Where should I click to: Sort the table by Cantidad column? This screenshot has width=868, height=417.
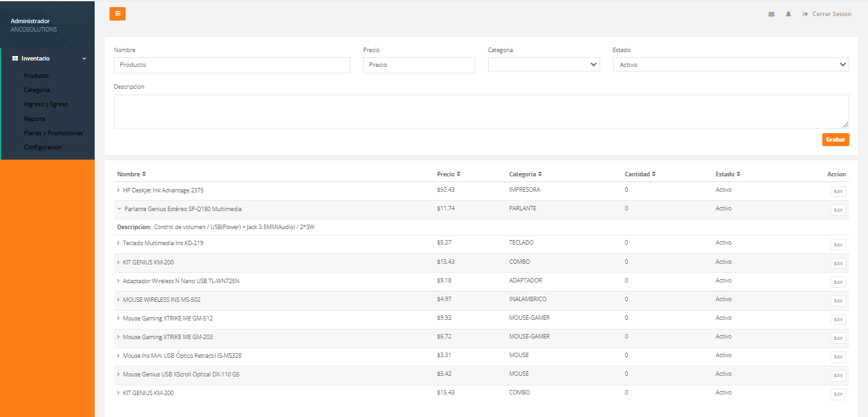[x=640, y=174]
